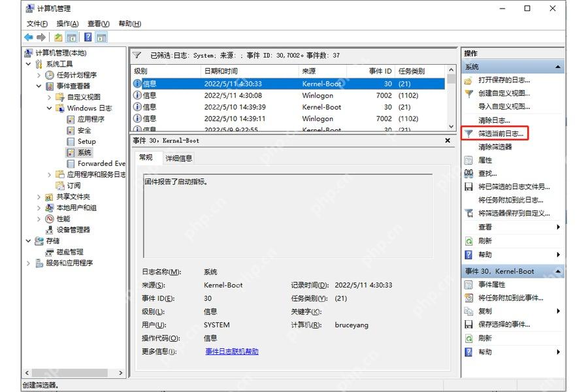Open the 复制 submenu arrow
This screenshot has height=392, width=588.
(x=559, y=311)
